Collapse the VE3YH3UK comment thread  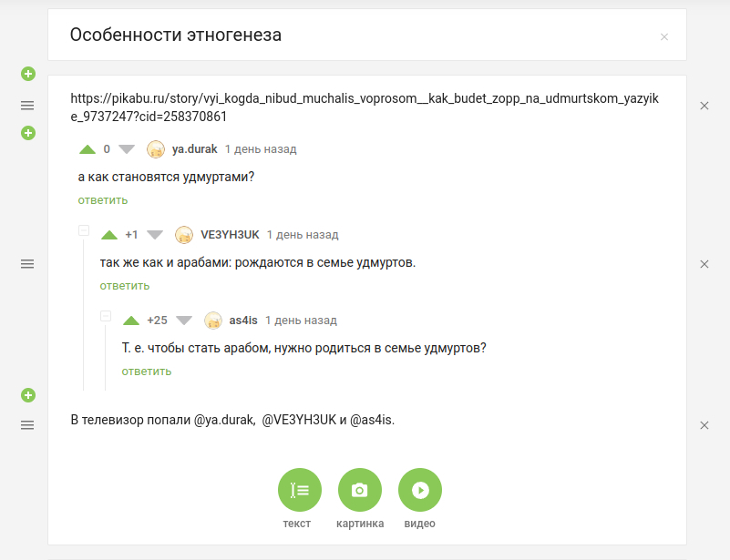click(x=84, y=230)
